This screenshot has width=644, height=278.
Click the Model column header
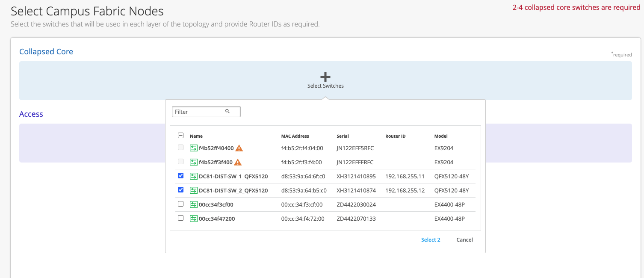click(x=441, y=136)
